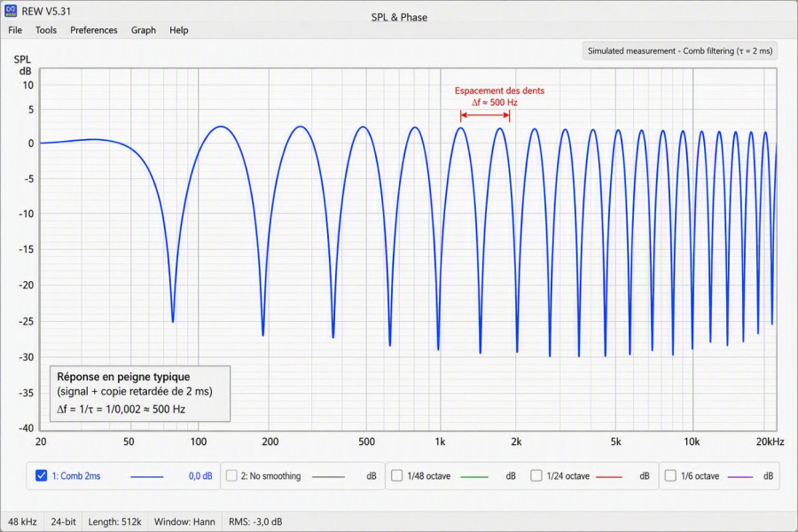Viewport: 798px width, 532px height.
Task: Click the 1k frequency axis label
Action: coord(440,442)
